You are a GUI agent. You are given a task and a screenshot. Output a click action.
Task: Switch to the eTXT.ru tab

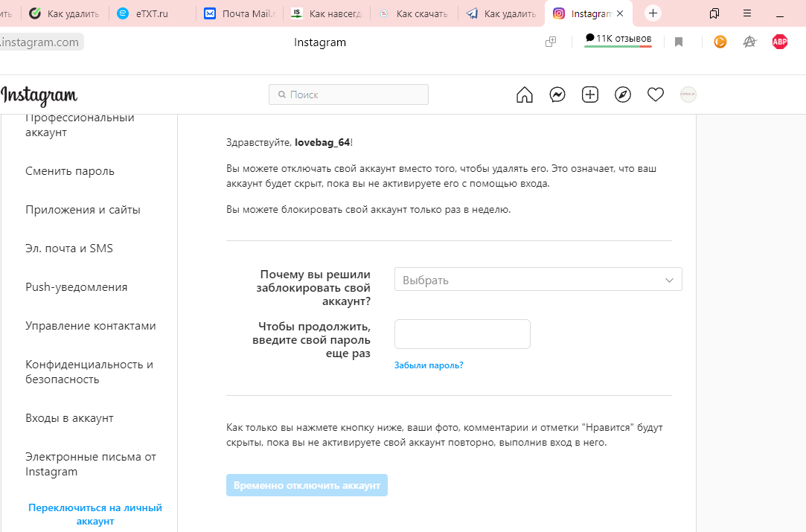pos(153,14)
